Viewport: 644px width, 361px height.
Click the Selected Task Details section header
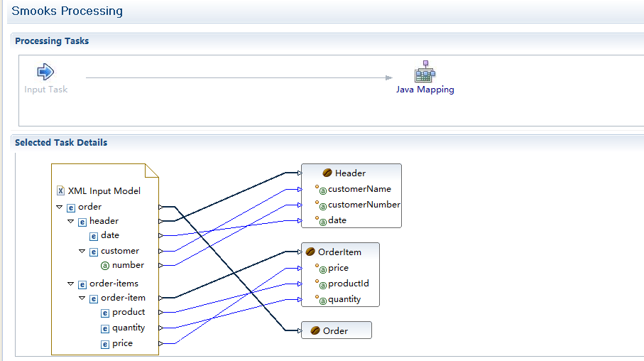(x=61, y=143)
